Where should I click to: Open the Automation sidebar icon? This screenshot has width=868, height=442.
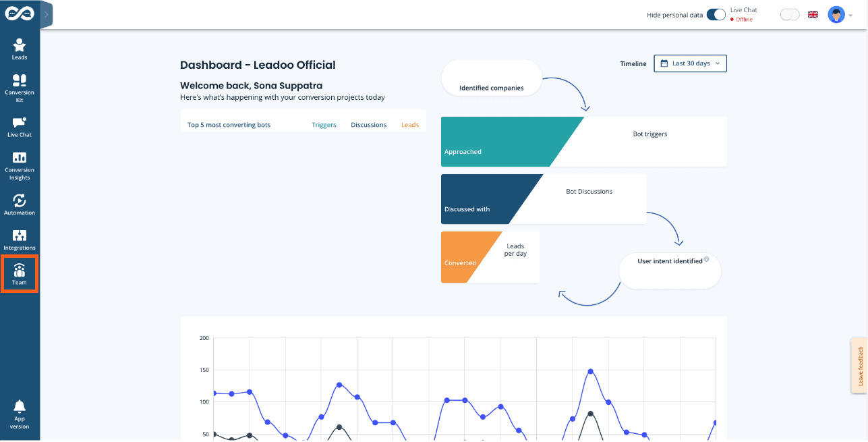pos(20,204)
